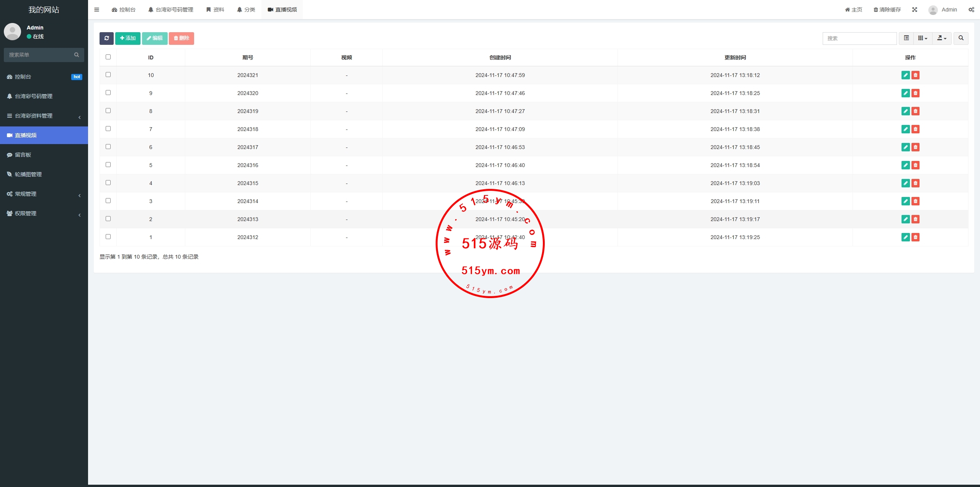This screenshot has height=487, width=980.
Task: Click the refresh table icon button
Action: [106, 38]
